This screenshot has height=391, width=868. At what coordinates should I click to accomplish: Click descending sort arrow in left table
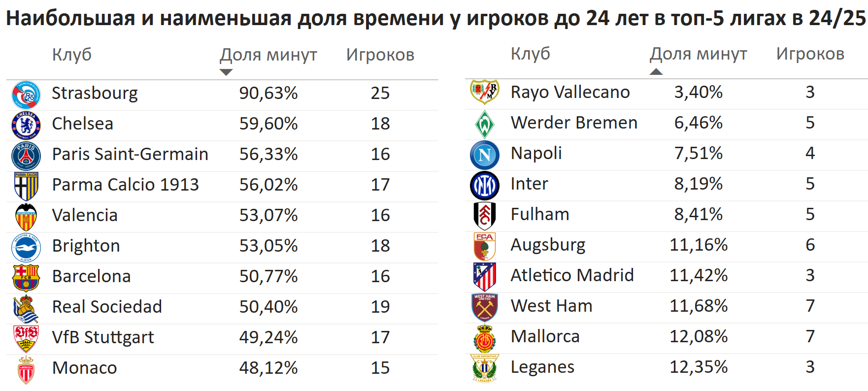click(x=226, y=72)
